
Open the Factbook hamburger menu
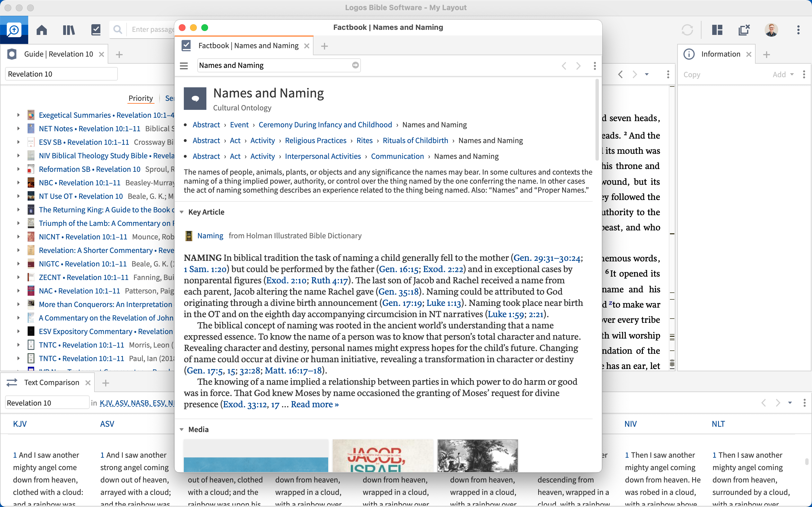(184, 65)
